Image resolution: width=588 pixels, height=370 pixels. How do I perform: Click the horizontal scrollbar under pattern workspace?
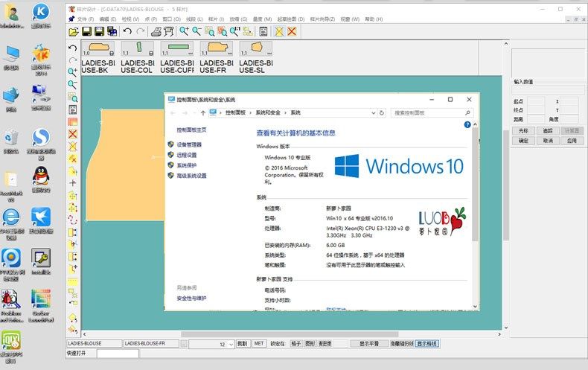point(291,334)
